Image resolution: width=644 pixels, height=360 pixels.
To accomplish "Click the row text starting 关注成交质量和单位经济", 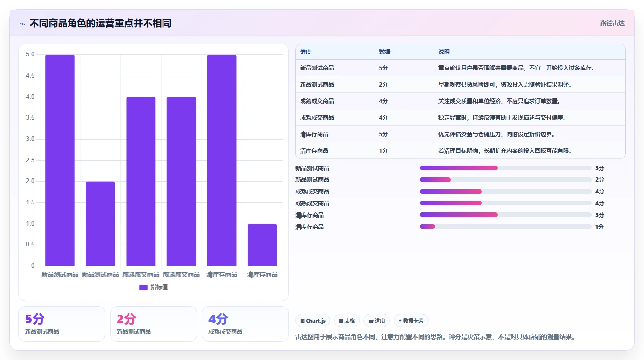I will click(x=499, y=101).
